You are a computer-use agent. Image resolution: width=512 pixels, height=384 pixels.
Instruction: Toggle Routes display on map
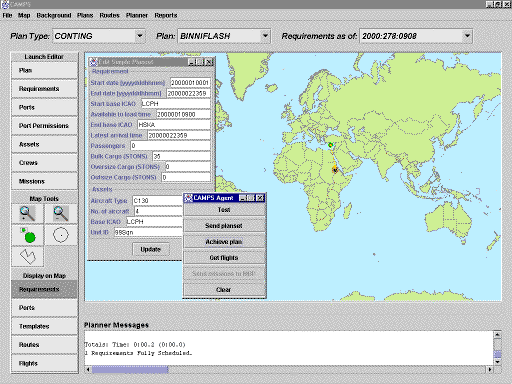pyautogui.click(x=44, y=345)
